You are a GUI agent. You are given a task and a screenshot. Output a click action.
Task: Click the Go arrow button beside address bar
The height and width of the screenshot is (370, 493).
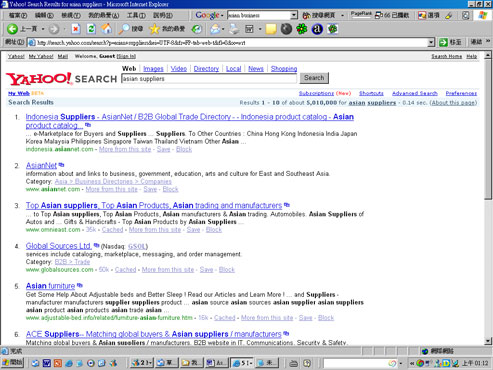click(x=451, y=42)
